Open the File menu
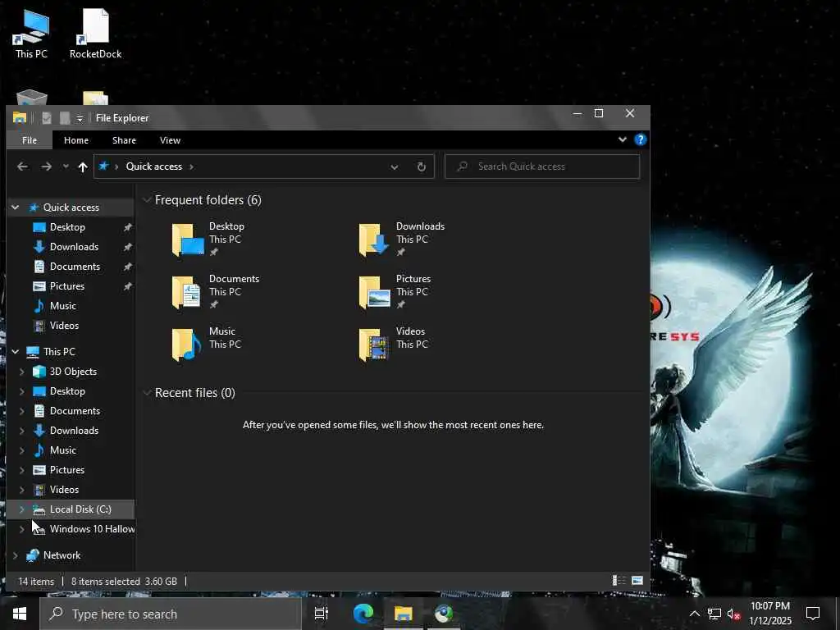 (x=30, y=140)
